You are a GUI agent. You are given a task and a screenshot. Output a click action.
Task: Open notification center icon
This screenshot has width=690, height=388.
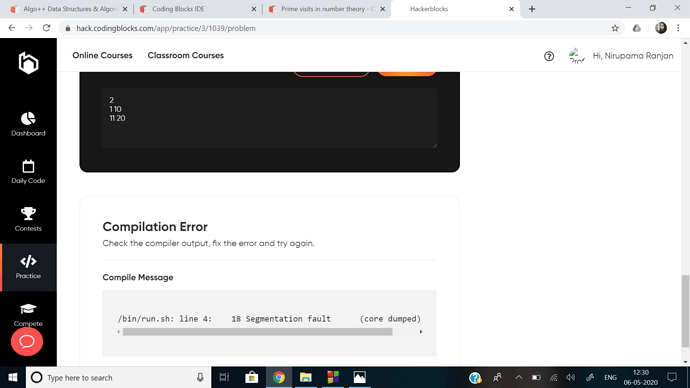[672, 377]
